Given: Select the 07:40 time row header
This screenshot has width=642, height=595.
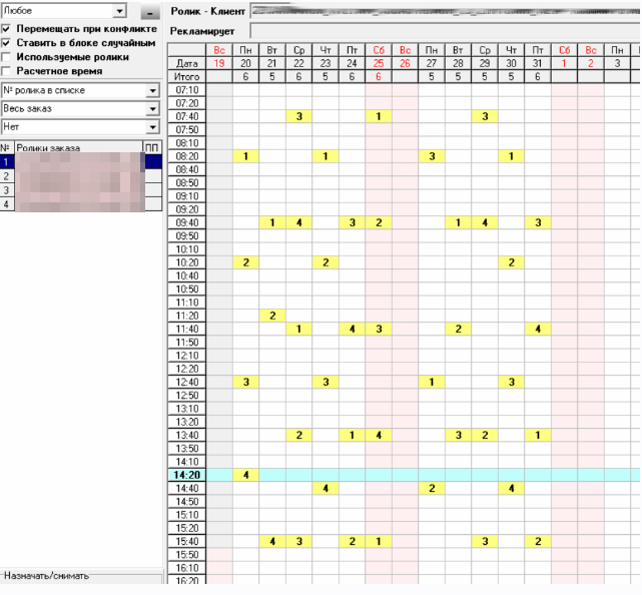Looking at the screenshot, I should coord(187,116).
